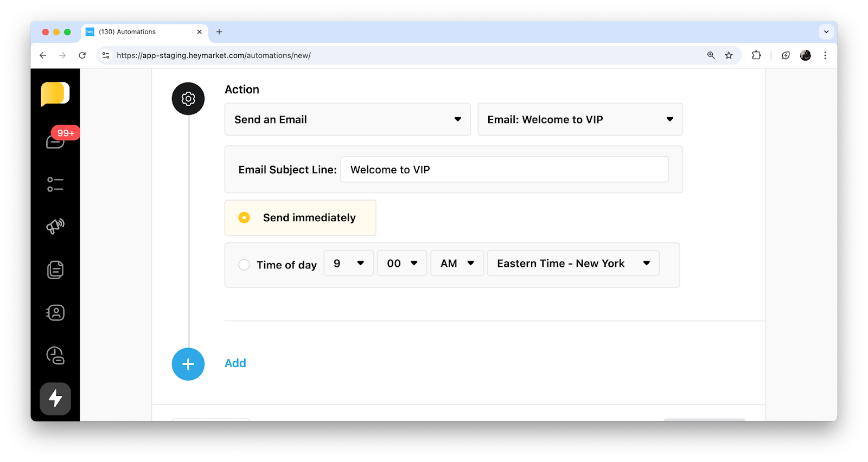Click the Add link text
The image size is (868, 462).
[x=235, y=363]
